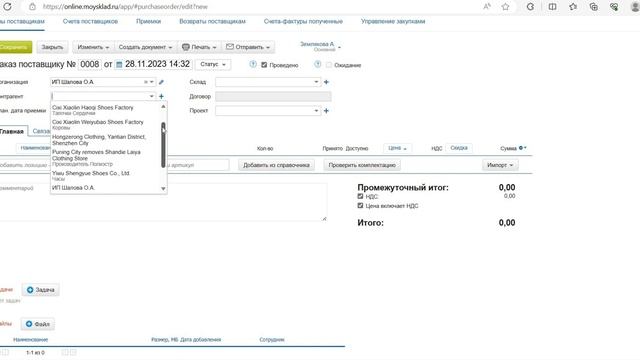The width and height of the screenshot is (640, 360).
Task: Open the Управление закупками tab
Action: click(393, 21)
